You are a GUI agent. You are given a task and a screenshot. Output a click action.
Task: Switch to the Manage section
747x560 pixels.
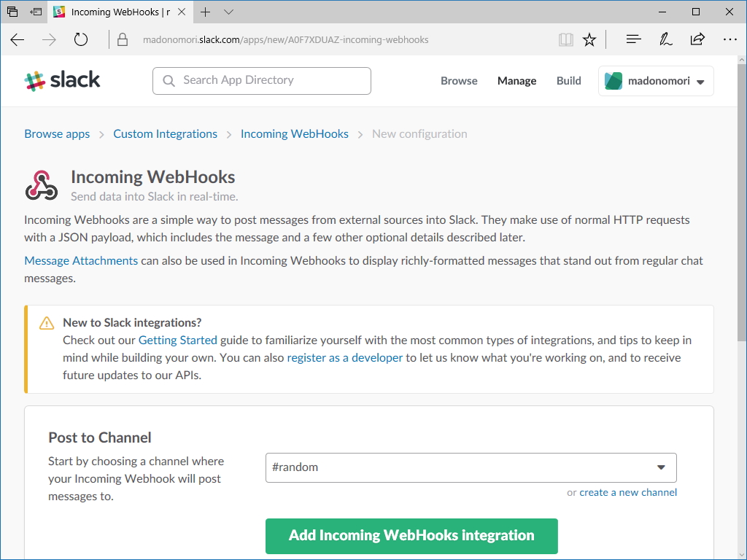(x=516, y=81)
